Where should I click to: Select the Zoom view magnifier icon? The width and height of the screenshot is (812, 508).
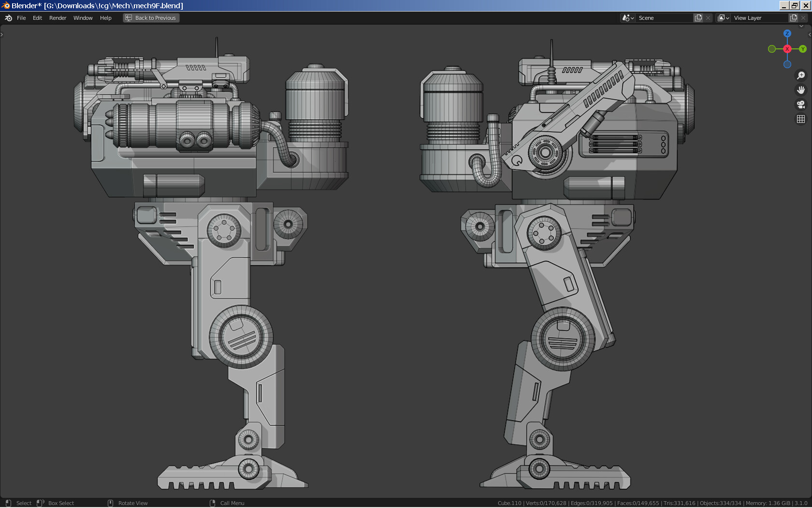click(x=801, y=75)
